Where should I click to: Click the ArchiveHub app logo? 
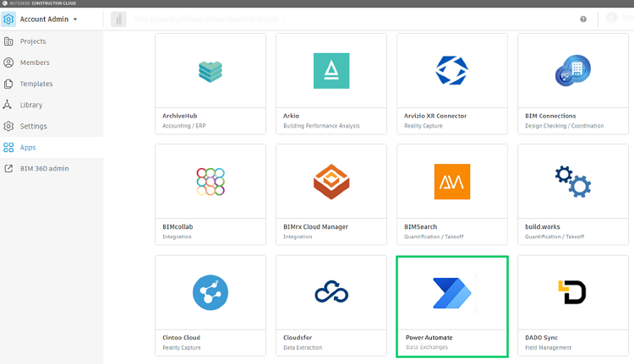pos(210,72)
